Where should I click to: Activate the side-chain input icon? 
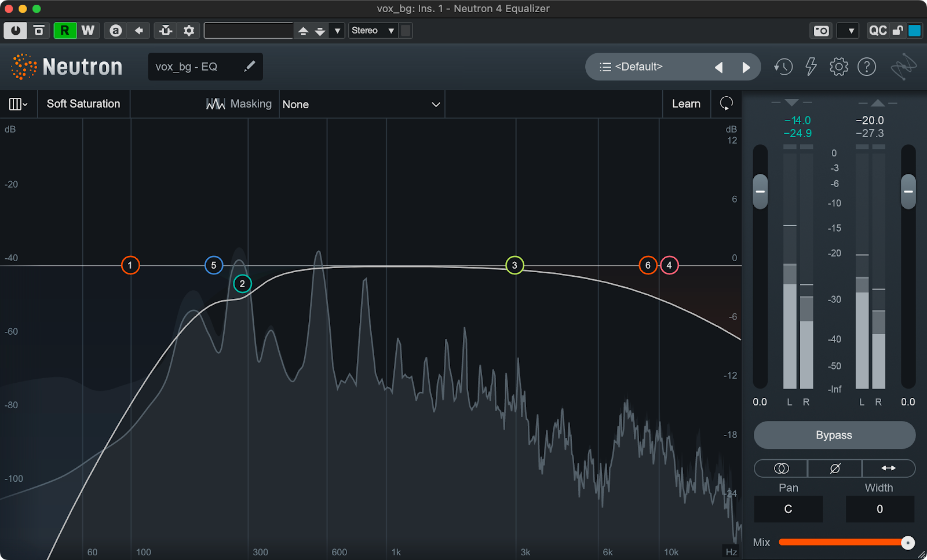pos(166,31)
